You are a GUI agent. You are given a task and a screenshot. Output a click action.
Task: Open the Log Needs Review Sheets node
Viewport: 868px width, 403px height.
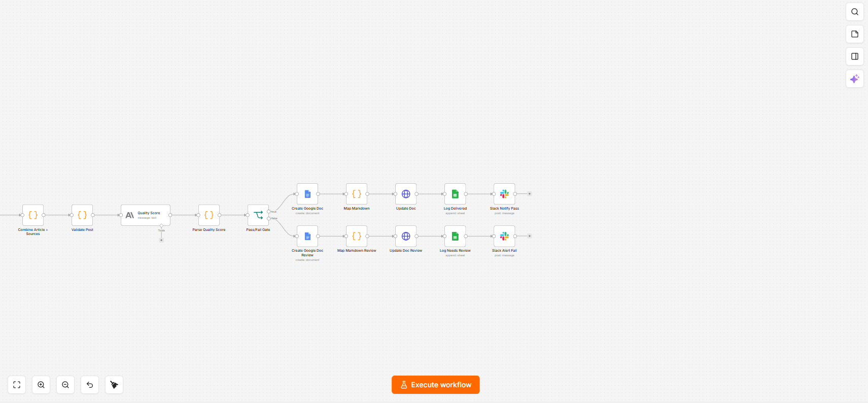[x=455, y=236]
